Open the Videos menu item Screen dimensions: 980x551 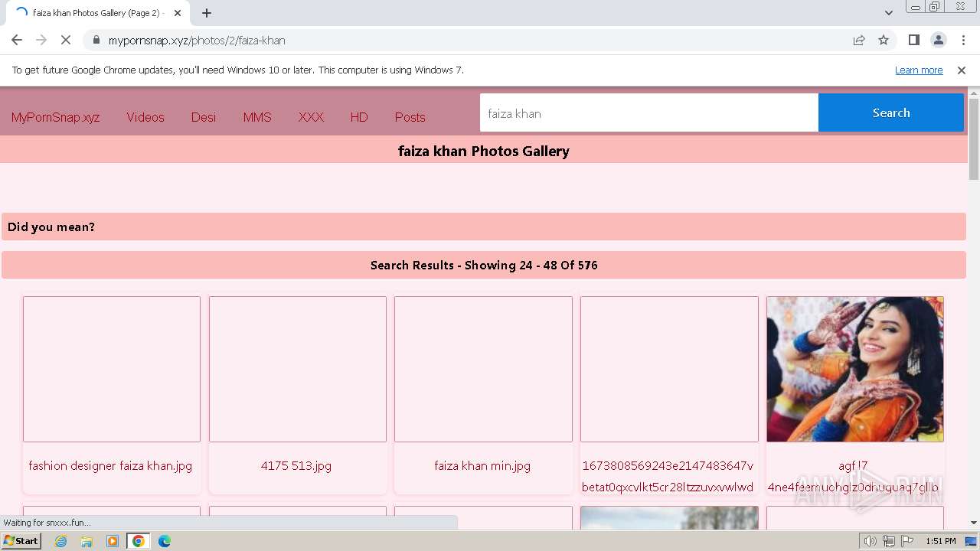click(145, 117)
